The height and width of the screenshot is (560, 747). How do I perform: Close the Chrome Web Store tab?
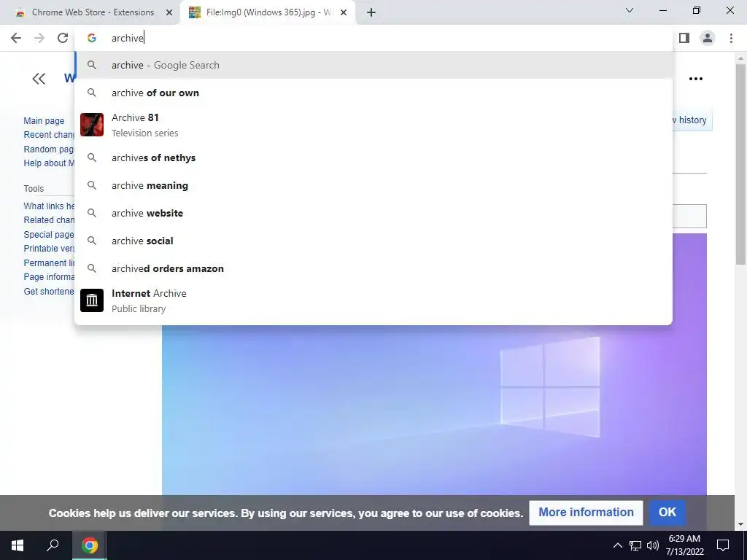click(x=169, y=12)
